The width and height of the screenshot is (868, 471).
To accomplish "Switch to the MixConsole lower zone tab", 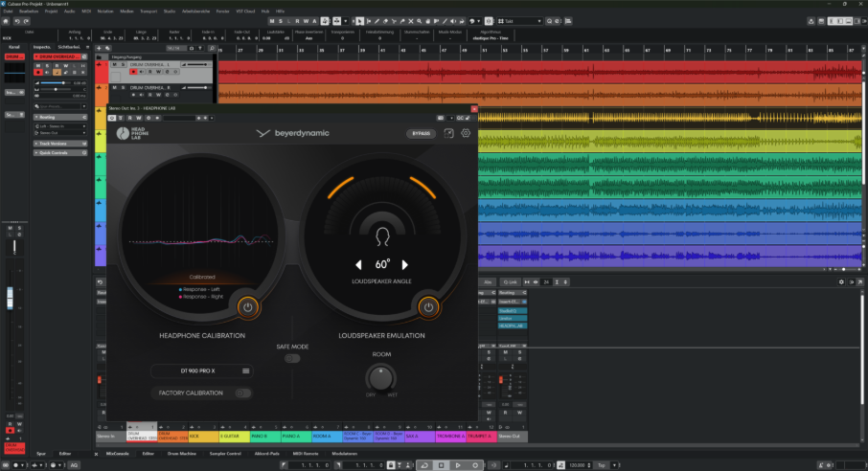I will pos(117,454).
